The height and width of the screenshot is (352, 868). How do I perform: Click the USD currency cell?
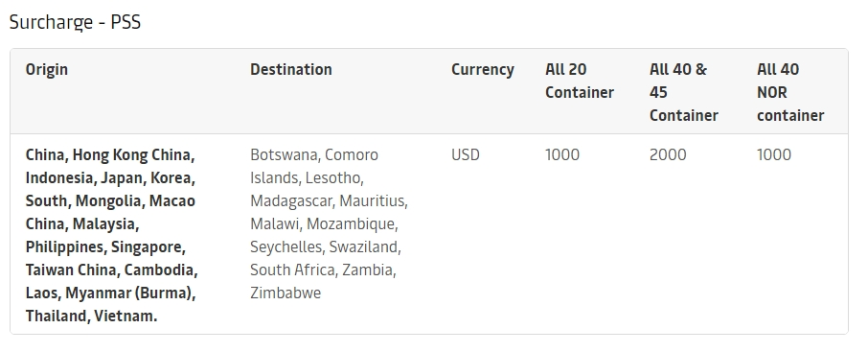click(x=466, y=154)
